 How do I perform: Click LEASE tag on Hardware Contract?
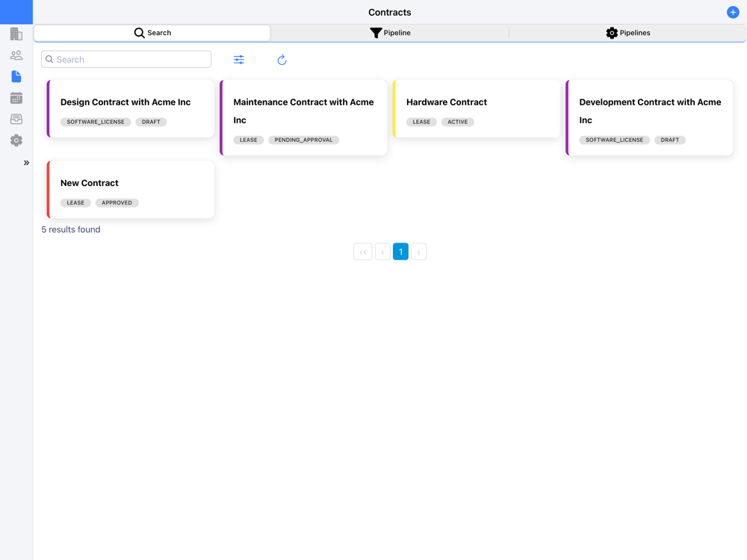[x=421, y=122]
